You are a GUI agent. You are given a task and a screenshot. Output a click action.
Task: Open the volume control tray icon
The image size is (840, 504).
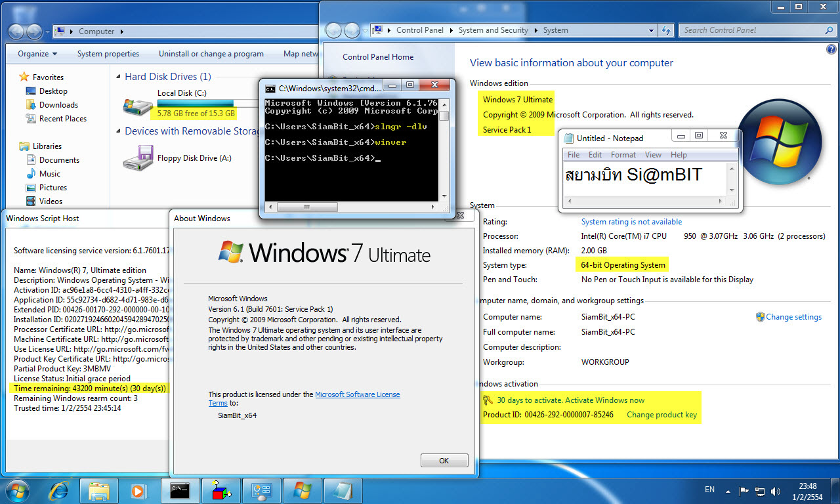coord(776,491)
